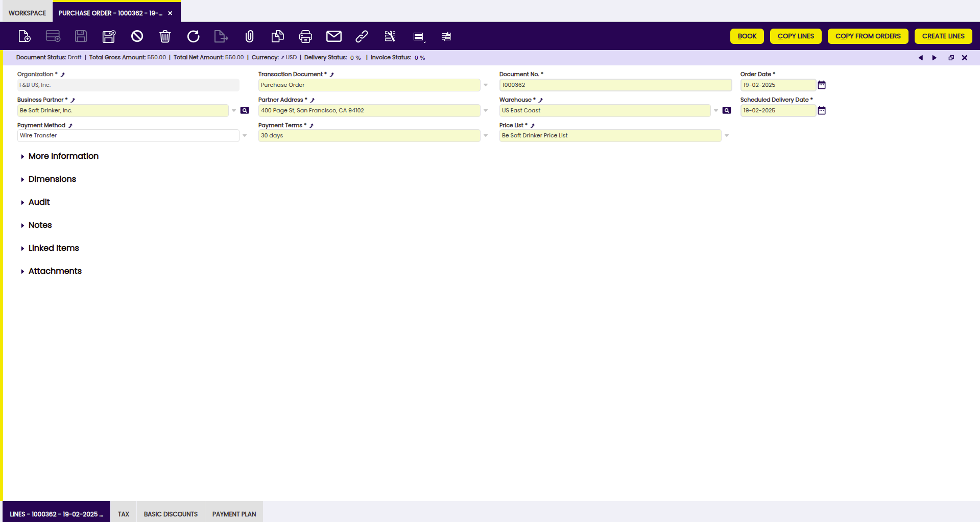Click the last toolbar icon after the view-layout icon
The width and height of the screenshot is (980, 522).
[446, 37]
